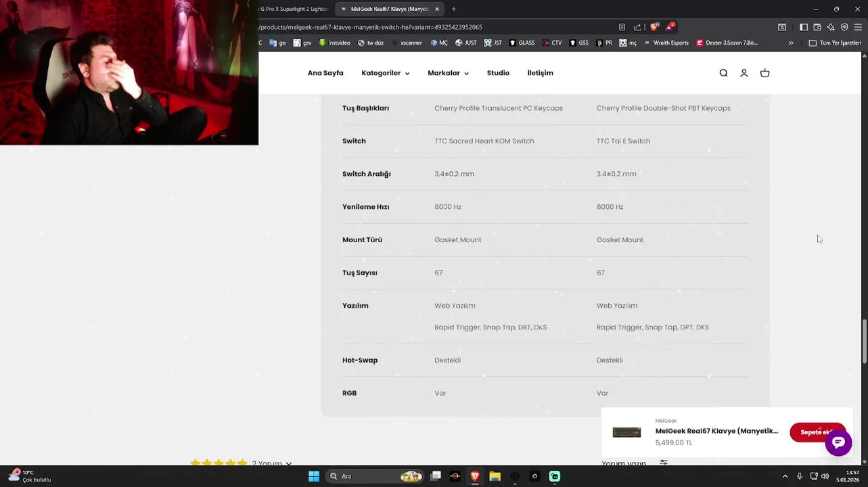
Task: Open the 'CTV' bookmark
Action: tap(552, 43)
